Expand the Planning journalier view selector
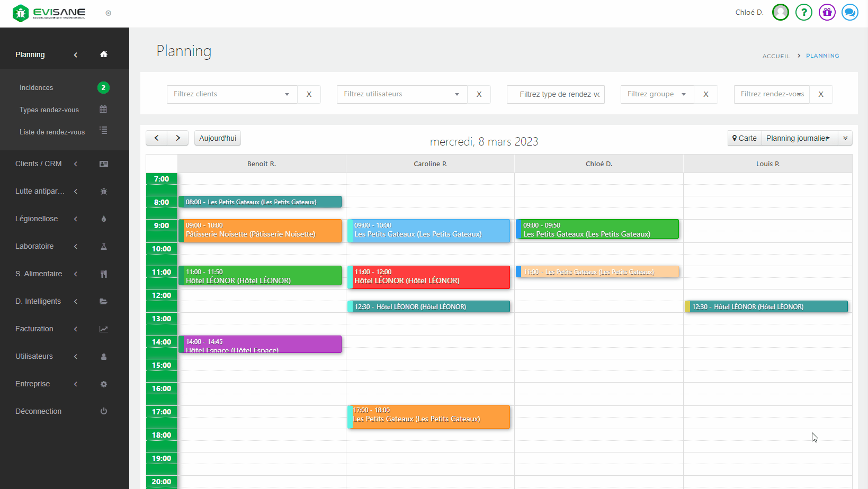This screenshot has width=868, height=489. 799,138
